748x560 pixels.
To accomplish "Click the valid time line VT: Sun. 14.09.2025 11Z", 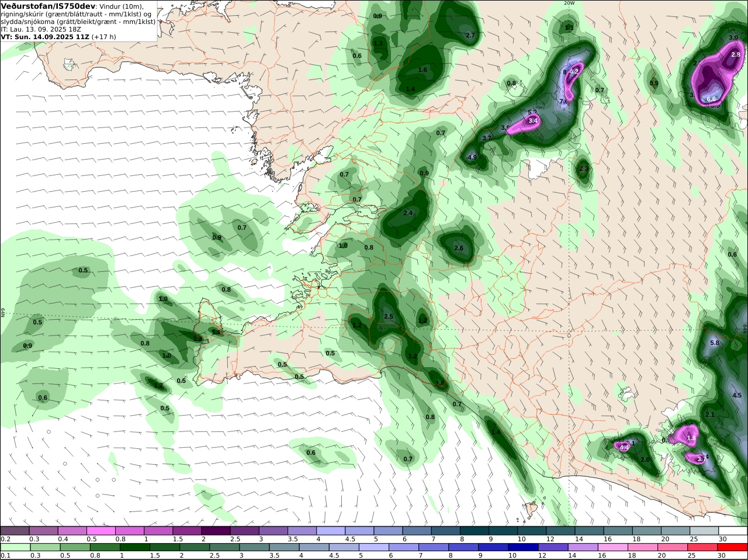I will click(x=45, y=36).
